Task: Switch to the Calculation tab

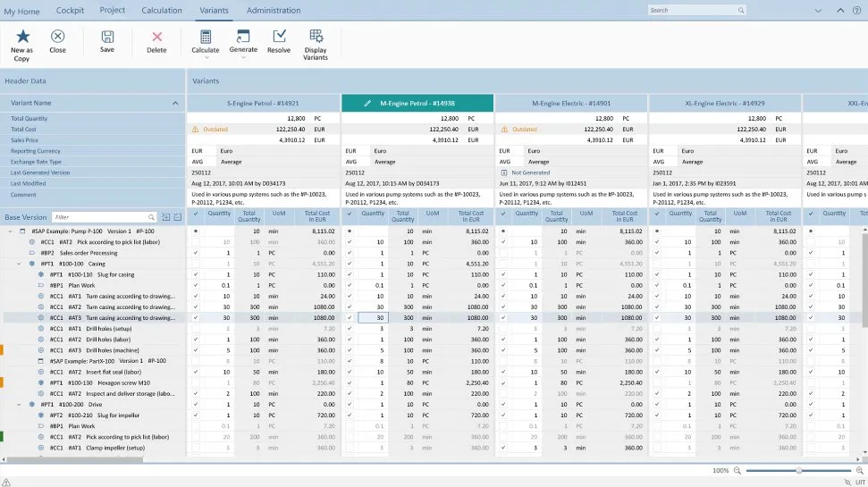Action: click(x=162, y=10)
